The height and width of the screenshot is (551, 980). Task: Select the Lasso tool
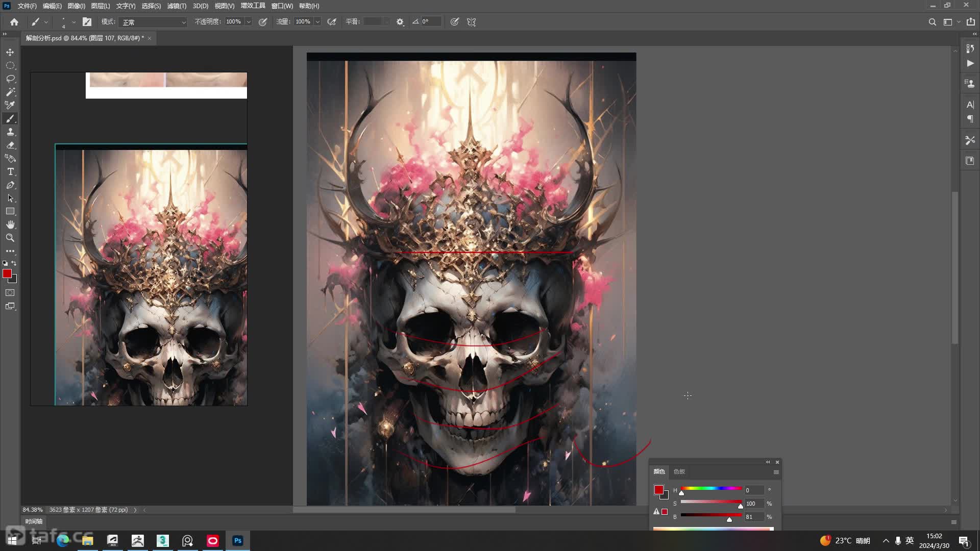click(x=10, y=79)
